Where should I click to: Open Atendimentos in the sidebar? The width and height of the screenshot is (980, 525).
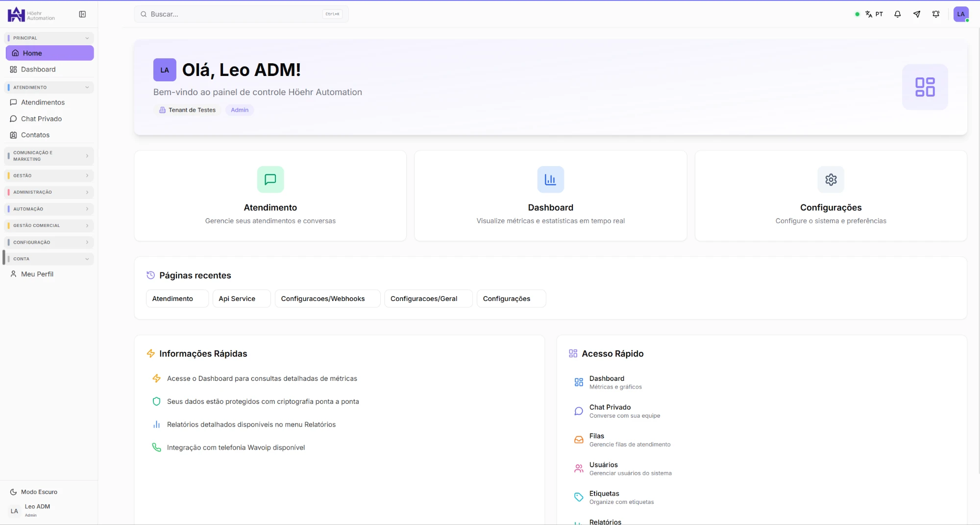pos(49,102)
